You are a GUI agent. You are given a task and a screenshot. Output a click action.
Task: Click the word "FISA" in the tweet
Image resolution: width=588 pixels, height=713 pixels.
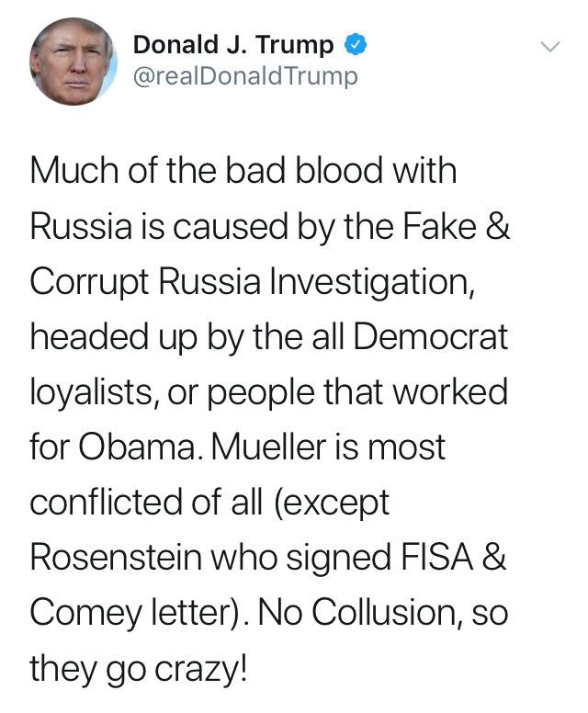pyautogui.click(x=436, y=558)
